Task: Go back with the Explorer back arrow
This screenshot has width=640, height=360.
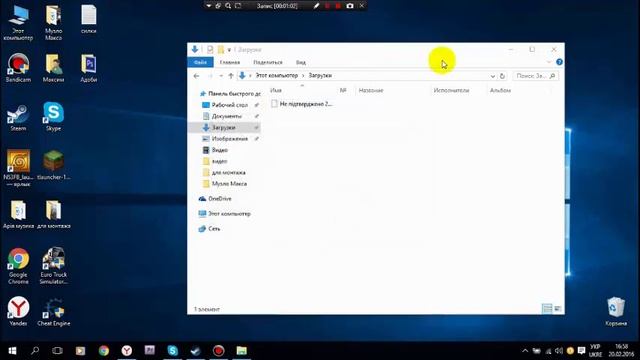Action: pyautogui.click(x=196, y=76)
